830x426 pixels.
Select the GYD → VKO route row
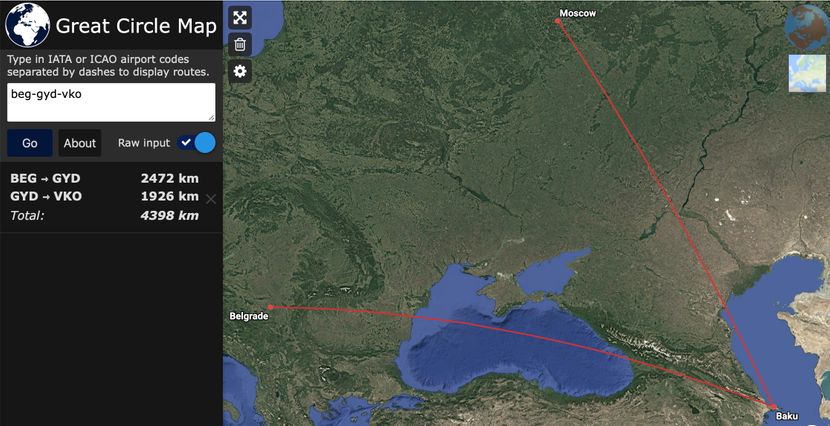point(104,196)
